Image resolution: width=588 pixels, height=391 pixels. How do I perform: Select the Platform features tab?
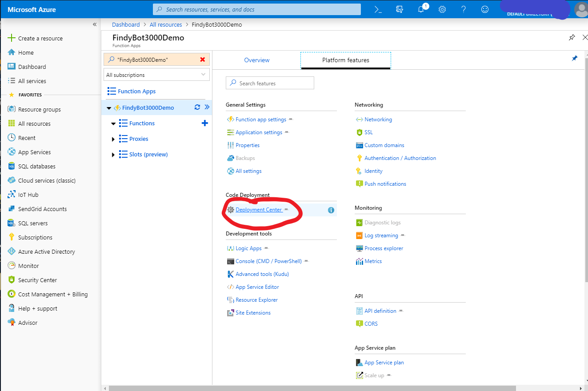click(x=346, y=60)
